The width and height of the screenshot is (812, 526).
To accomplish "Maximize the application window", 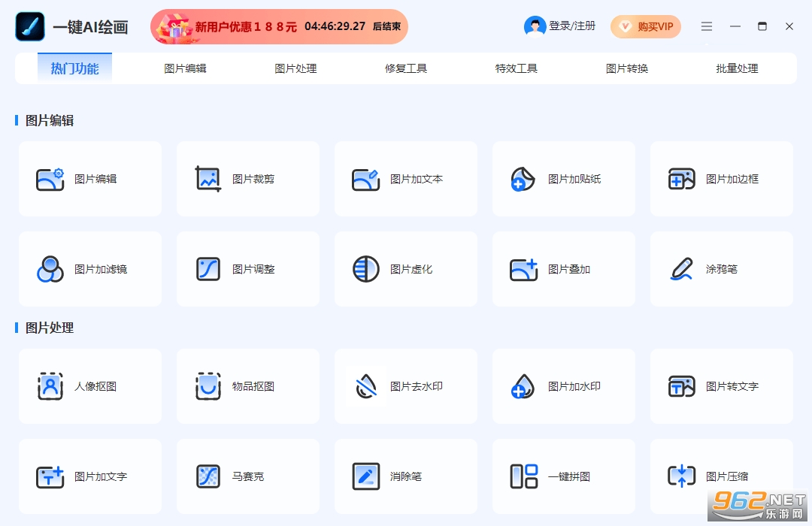I will coord(762,26).
